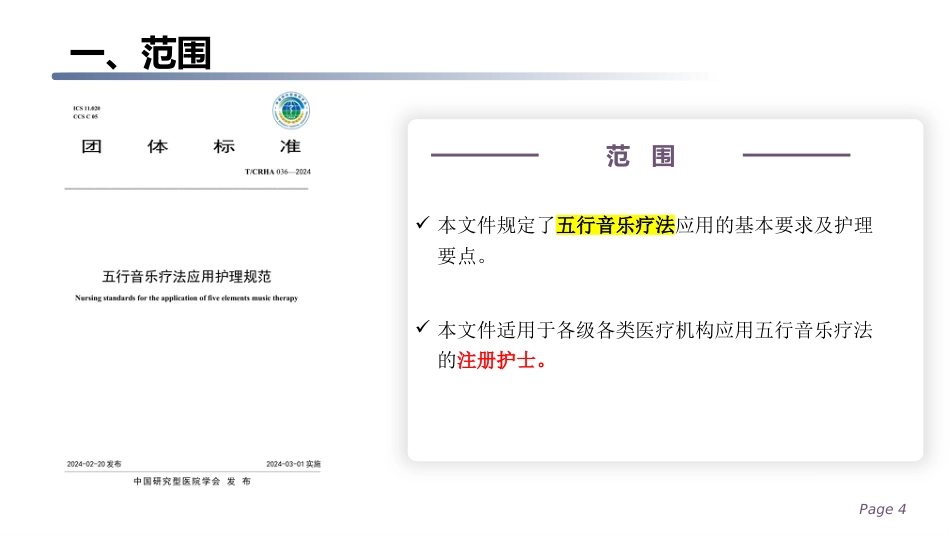Click the sentence 本文件适用于各级各类医疗机构应用五行音乐疗法
Image resolution: width=950 pixels, height=535 pixels.
[x=655, y=330]
